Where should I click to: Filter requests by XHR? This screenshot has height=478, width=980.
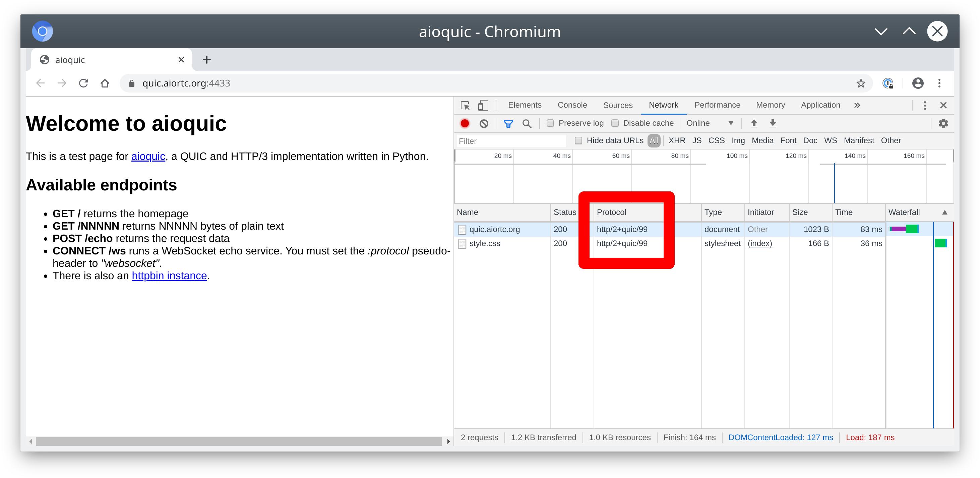(677, 141)
